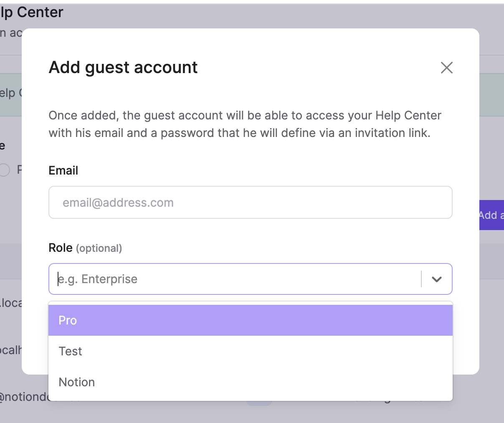This screenshot has height=423, width=504.
Task: Click the purple Add button behind the dialog
Action: (491, 215)
